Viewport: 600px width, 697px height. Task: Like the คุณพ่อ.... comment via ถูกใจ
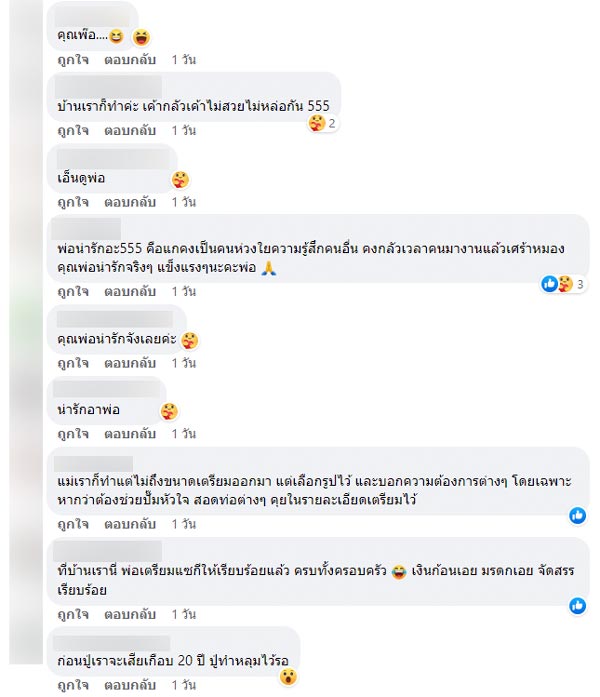click(x=73, y=60)
